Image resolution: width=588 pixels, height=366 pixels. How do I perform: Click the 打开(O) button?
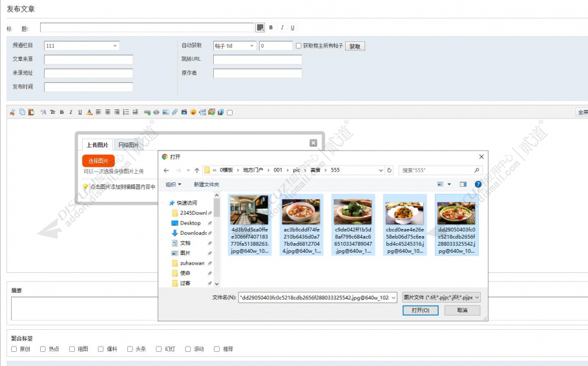pyautogui.click(x=420, y=310)
